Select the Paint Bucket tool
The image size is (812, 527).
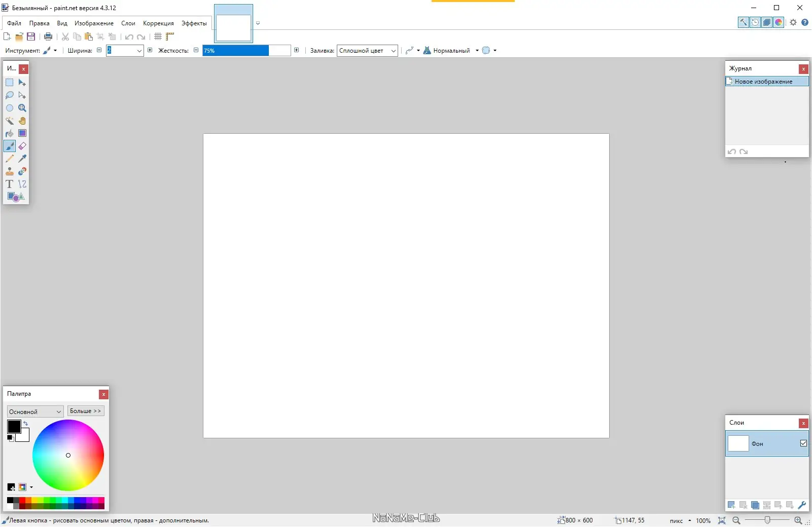10,133
